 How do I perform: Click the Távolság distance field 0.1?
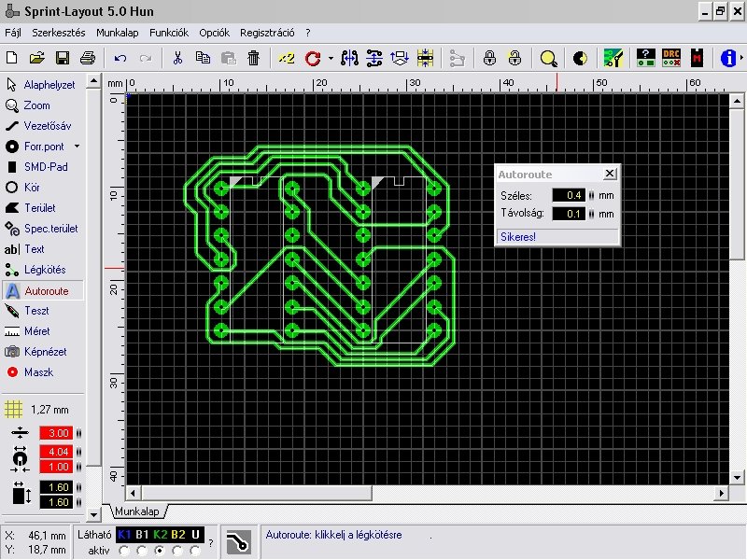(569, 214)
